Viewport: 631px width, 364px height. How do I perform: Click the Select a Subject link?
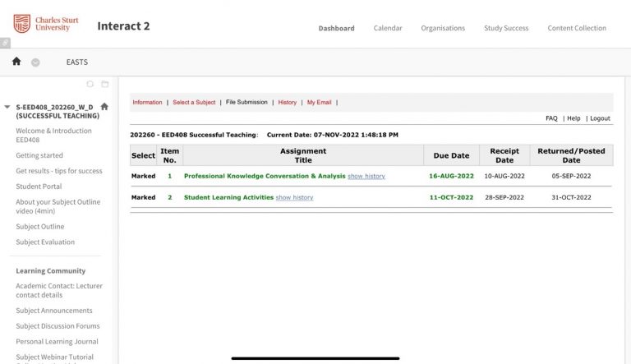point(194,103)
